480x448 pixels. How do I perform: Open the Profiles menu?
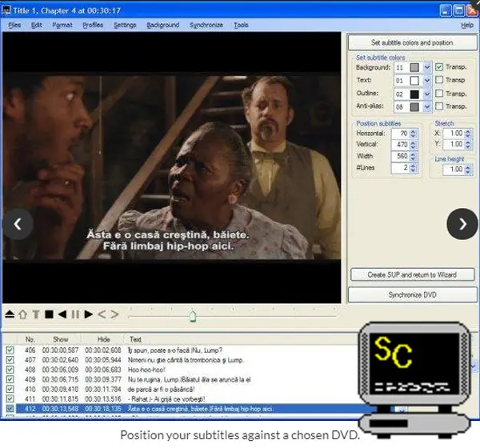click(x=93, y=25)
